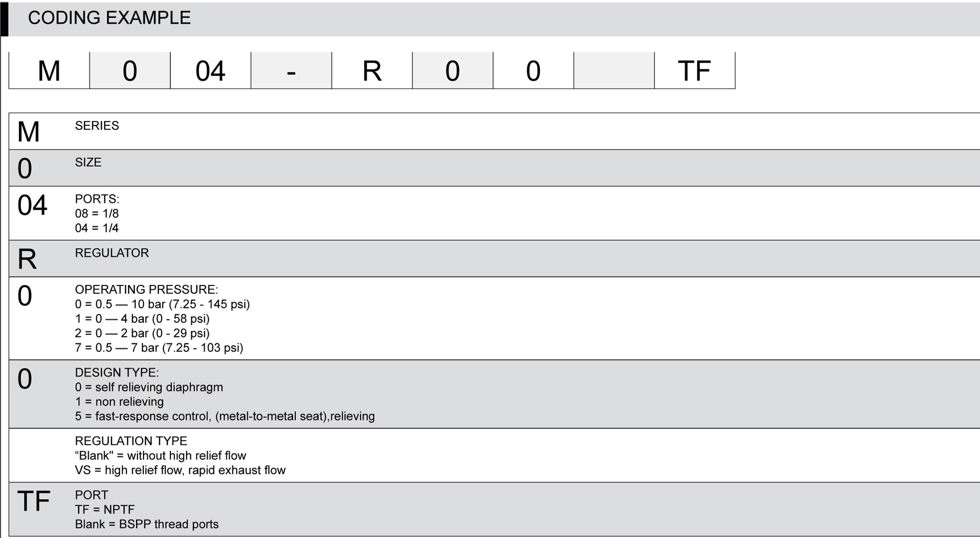Click the 'VS = high relief flow' line

(x=180, y=471)
